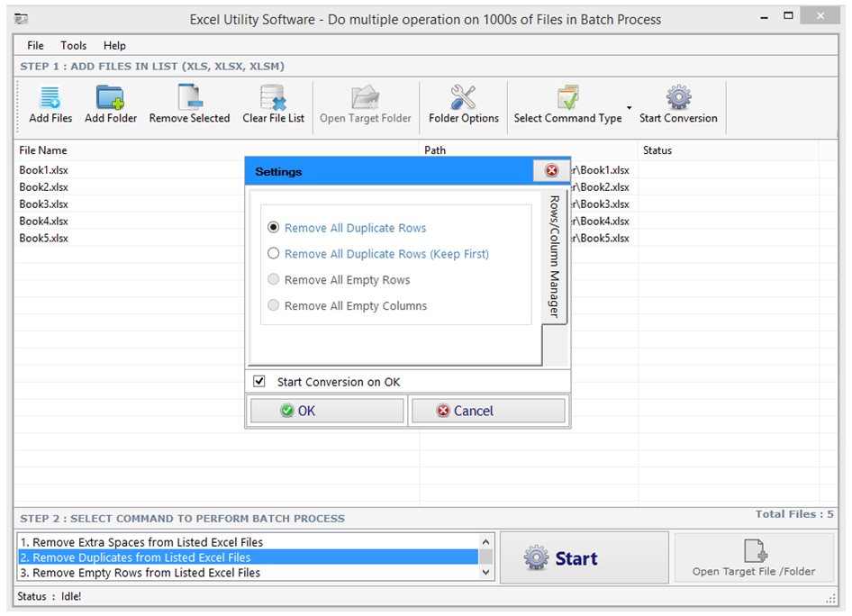The width and height of the screenshot is (852, 616).
Task: Minimize the Excel Utility Software window
Action: tap(765, 17)
